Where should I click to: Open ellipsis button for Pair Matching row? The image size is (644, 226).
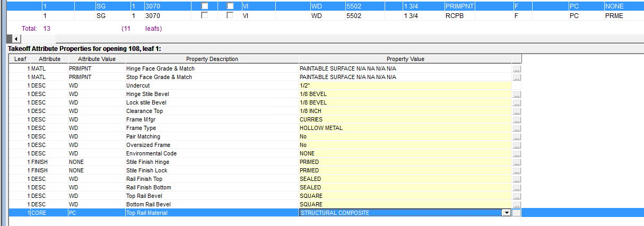pos(517,137)
